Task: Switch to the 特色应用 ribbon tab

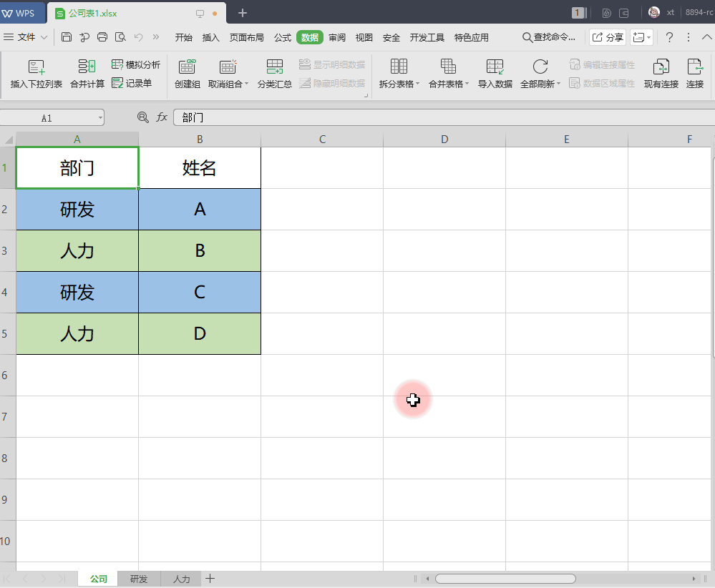Action: click(x=472, y=37)
